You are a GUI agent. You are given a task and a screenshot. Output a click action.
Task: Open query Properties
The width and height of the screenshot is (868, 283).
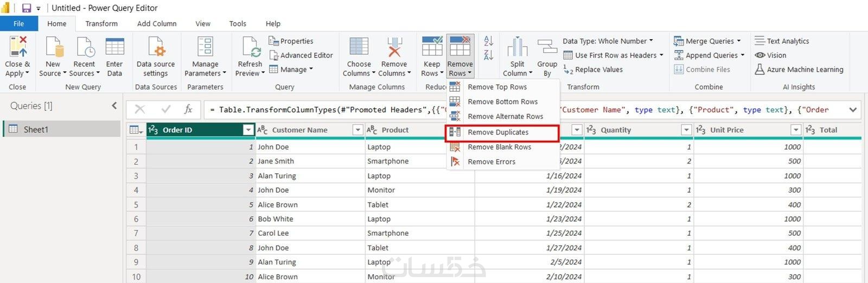pyautogui.click(x=291, y=41)
